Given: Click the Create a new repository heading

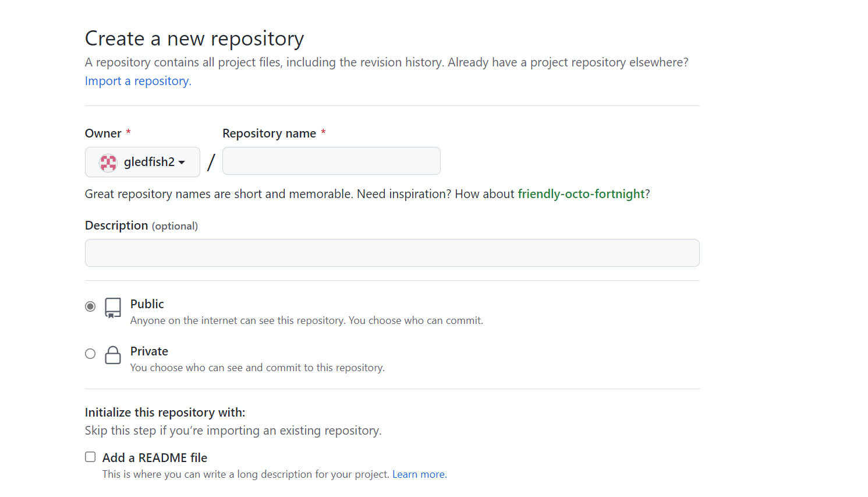Looking at the screenshot, I should (x=194, y=38).
